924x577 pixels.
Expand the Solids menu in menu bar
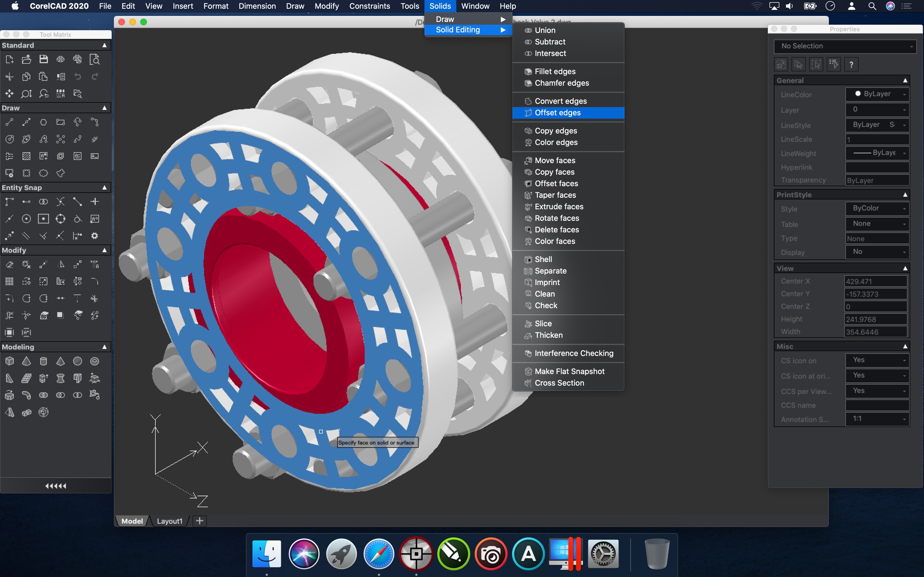click(438, 6)
